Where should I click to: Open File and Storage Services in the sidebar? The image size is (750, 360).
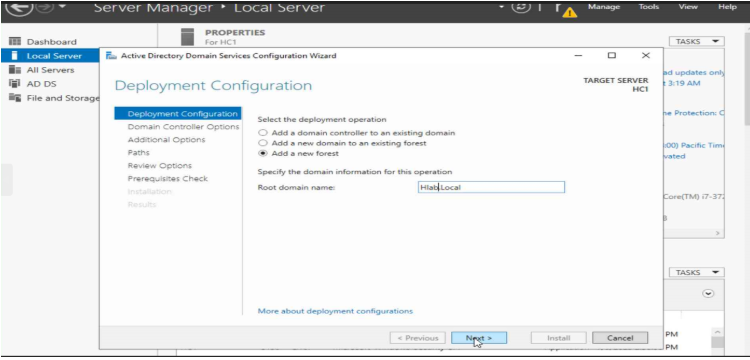(63, 98)
